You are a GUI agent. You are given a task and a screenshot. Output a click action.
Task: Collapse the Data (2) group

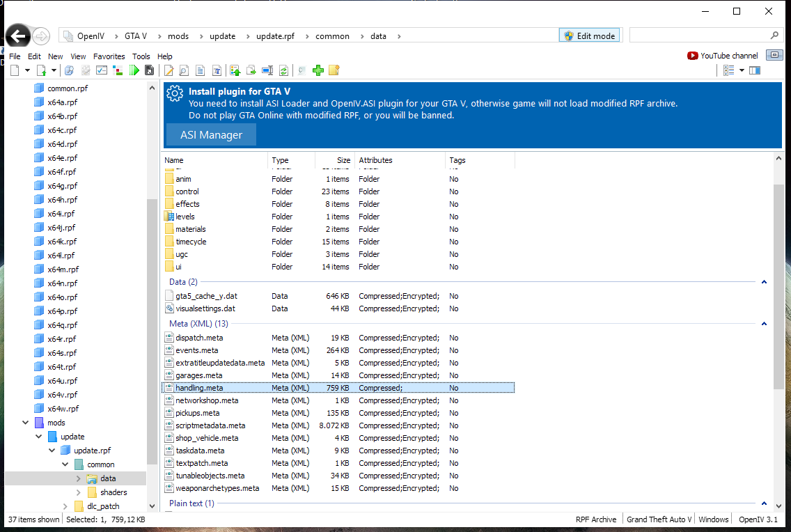pyautogui.click(x=764, y=282)
